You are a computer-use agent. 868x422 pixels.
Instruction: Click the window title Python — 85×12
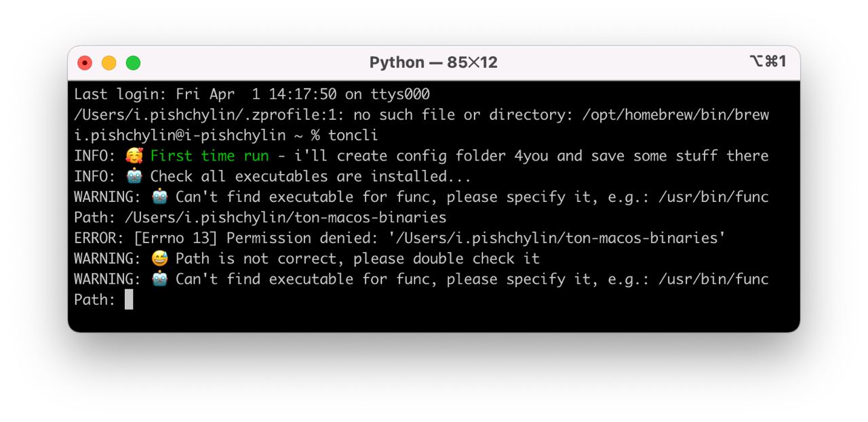[433, 62]
